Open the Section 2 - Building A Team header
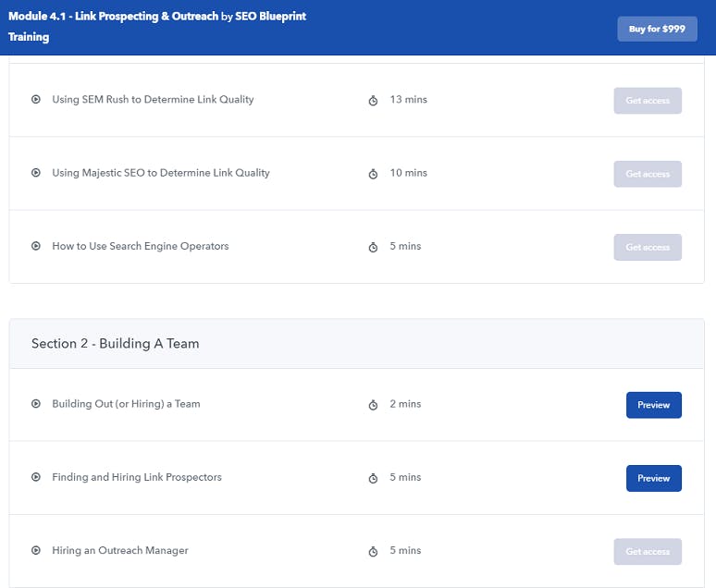The image size is (716, 588). (x=357, y=343)
